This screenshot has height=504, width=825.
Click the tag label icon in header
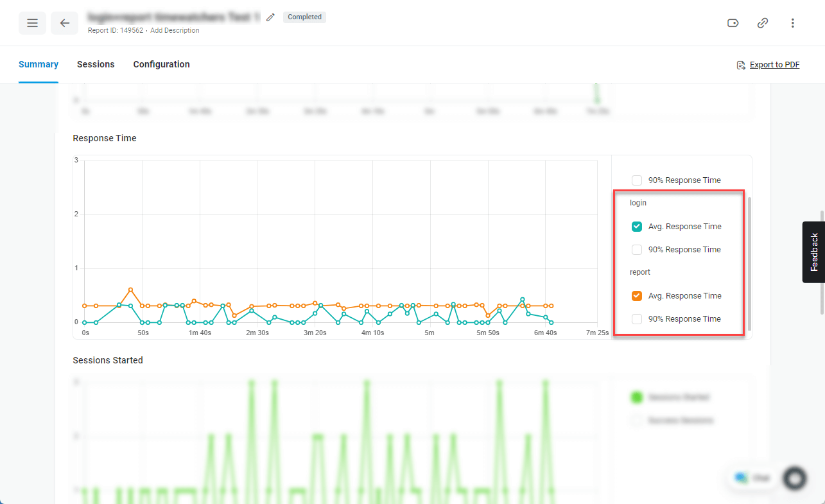click(x=733, y=23)
